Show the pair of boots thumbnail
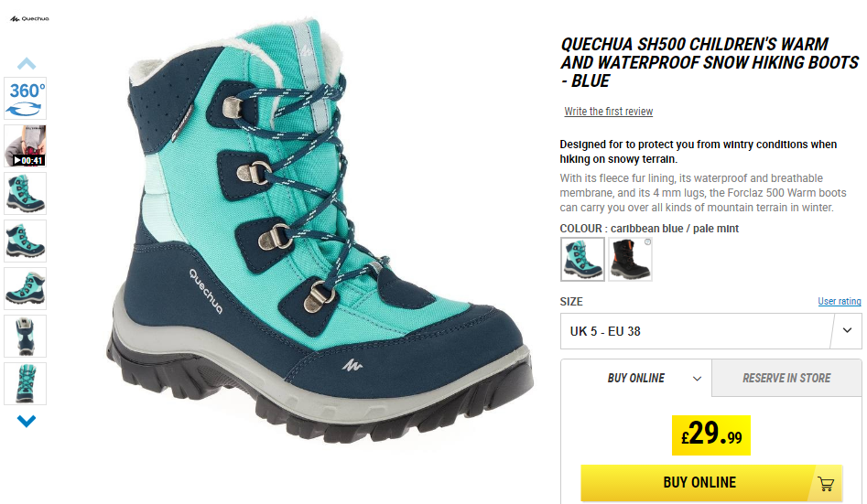Image resolution: width=867 pixels, height=504 pixels. click(x=26, y=288)
